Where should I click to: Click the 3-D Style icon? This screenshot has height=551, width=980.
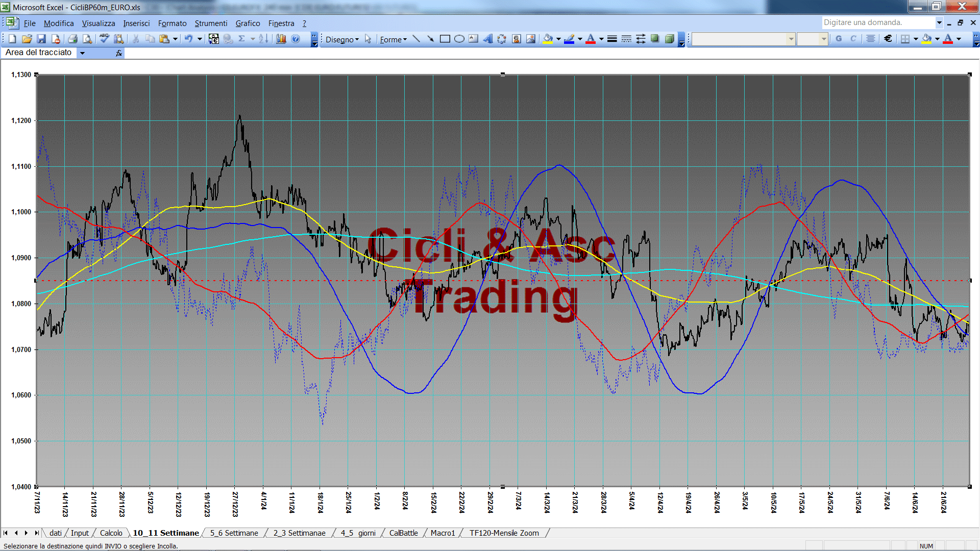click(669, 39)
